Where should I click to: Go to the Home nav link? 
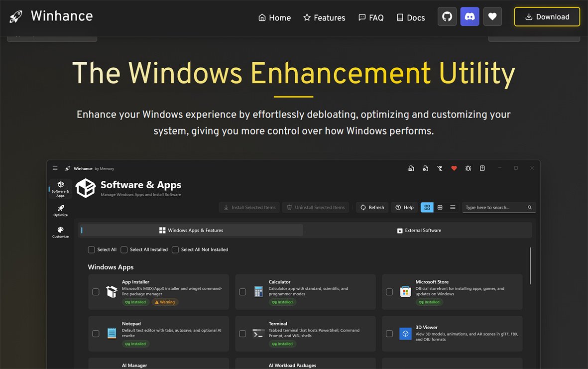coord(274,17)
